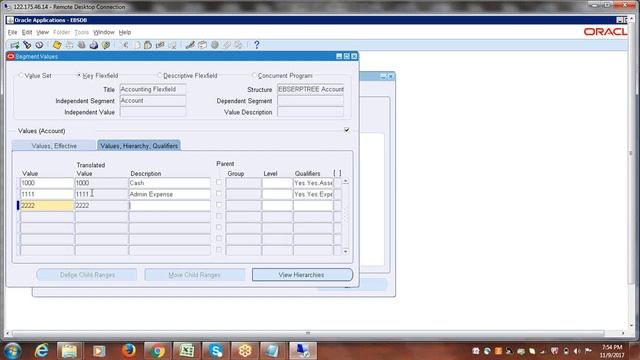Click the descriptive flexfield [ ] column header
The width and height of the screenshot is (640, 360).
337,173
